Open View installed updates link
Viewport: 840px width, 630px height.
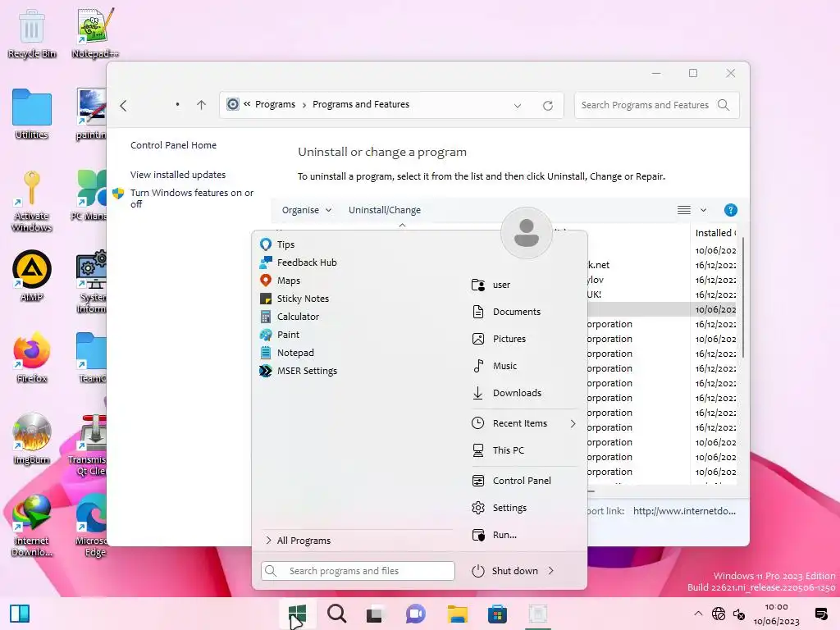click(178, 175)
